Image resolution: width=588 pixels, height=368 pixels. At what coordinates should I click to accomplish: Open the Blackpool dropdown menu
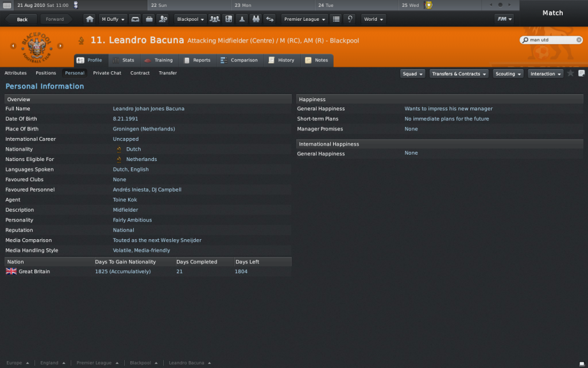[191, 19]
